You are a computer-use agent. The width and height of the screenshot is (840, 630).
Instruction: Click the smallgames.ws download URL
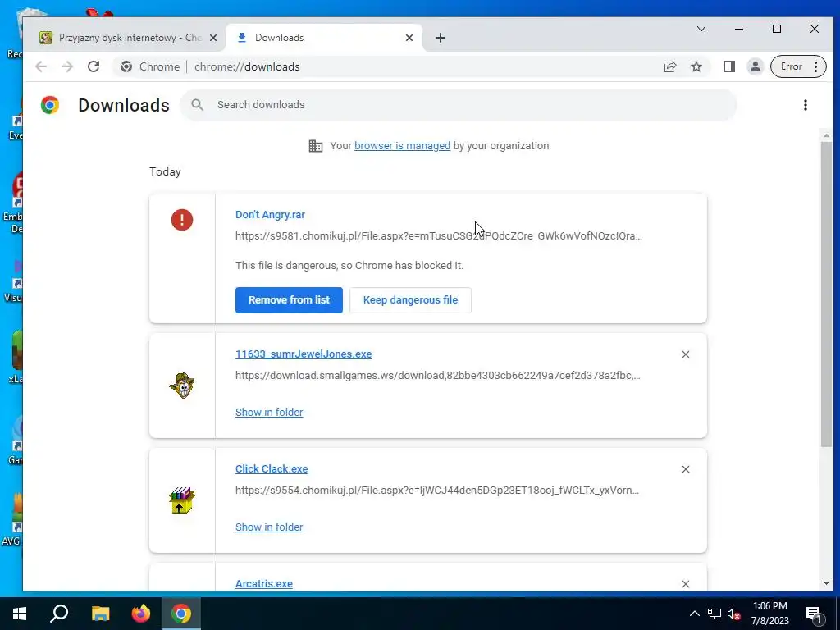(437, 376)
